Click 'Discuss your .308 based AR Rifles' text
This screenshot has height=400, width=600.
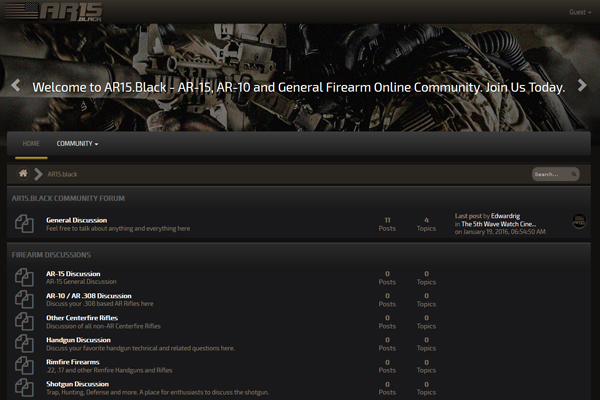[x=99, y=304]
